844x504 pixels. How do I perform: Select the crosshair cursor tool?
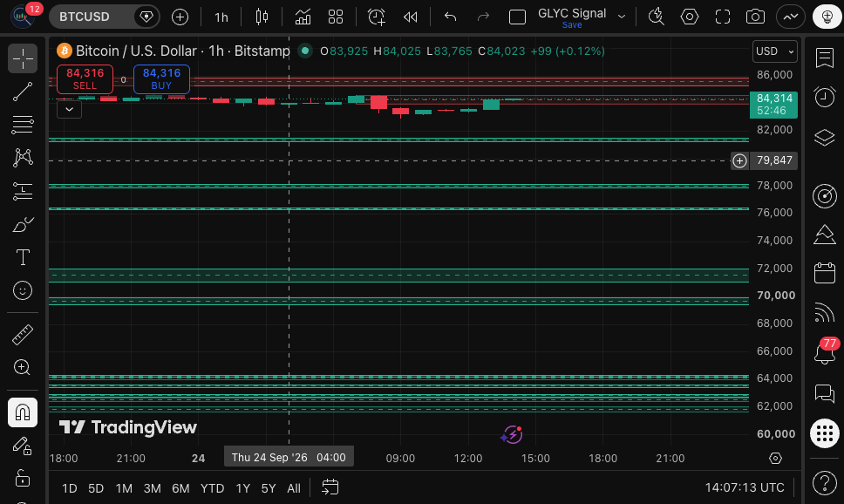(x=23, y=58)
